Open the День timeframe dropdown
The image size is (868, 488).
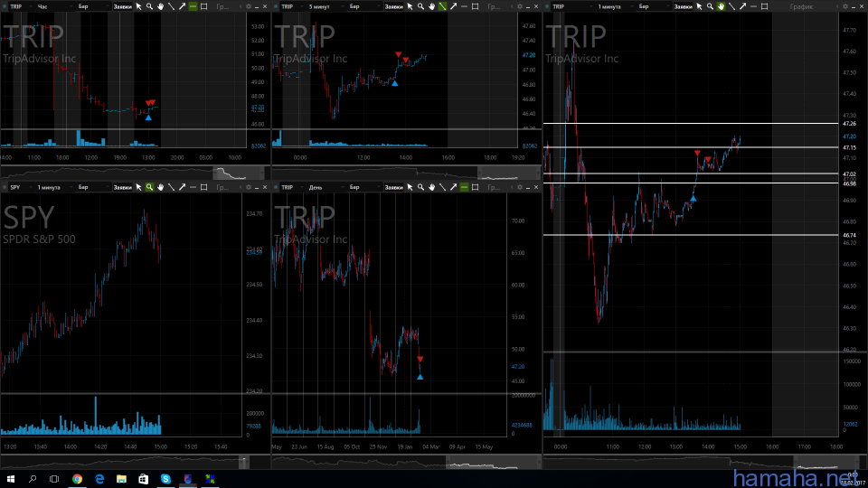tap(325, 188)
